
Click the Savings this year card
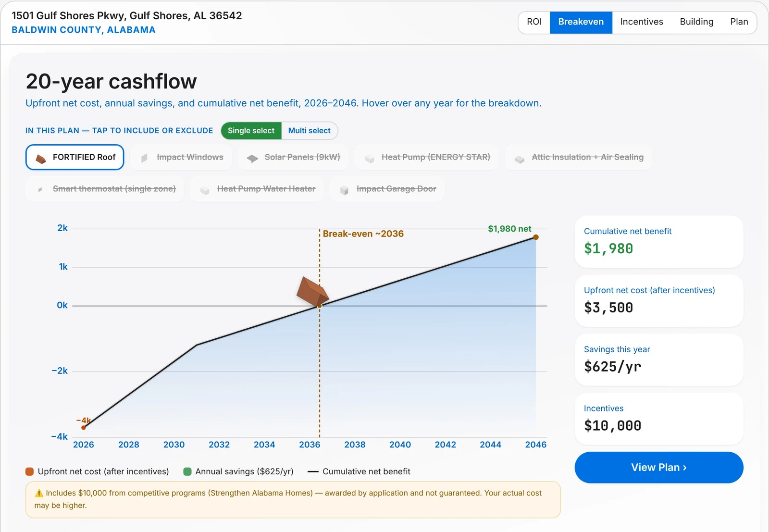click(659, 360)
